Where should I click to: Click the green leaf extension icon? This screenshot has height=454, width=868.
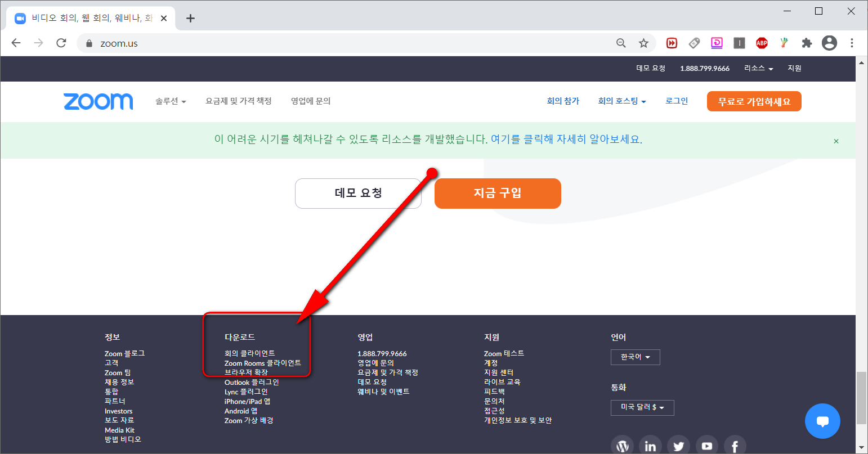784,43
